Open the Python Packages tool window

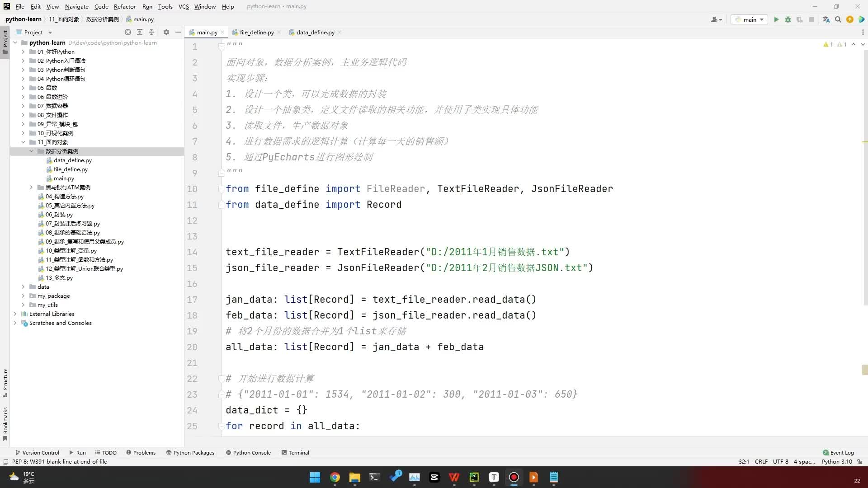point(190,452)
